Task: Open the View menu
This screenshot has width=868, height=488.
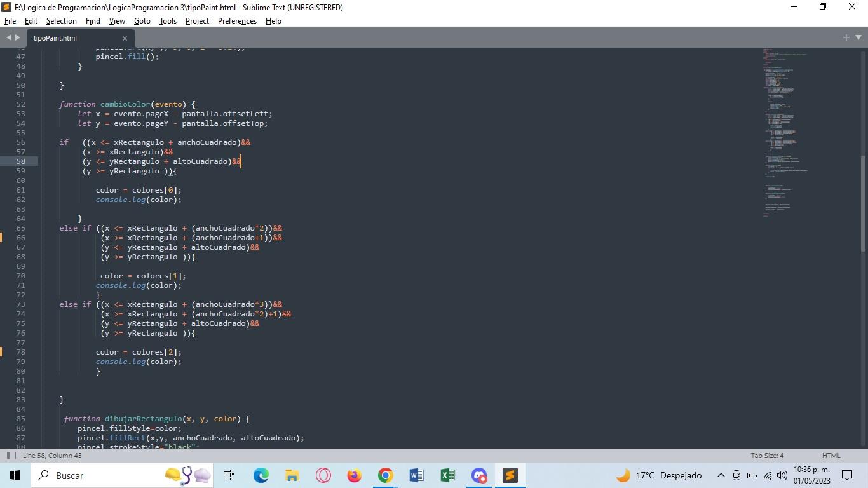Action: coord(117,21)
